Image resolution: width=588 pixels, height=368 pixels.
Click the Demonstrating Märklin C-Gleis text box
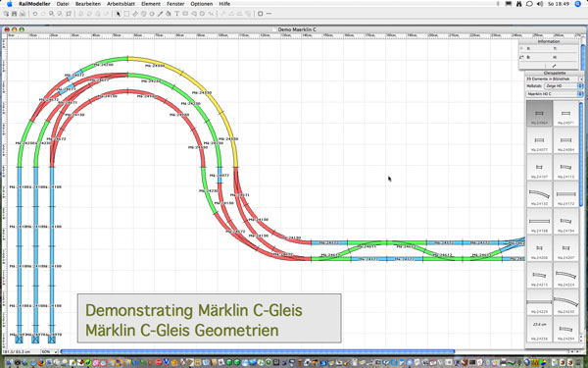point(210,318)
